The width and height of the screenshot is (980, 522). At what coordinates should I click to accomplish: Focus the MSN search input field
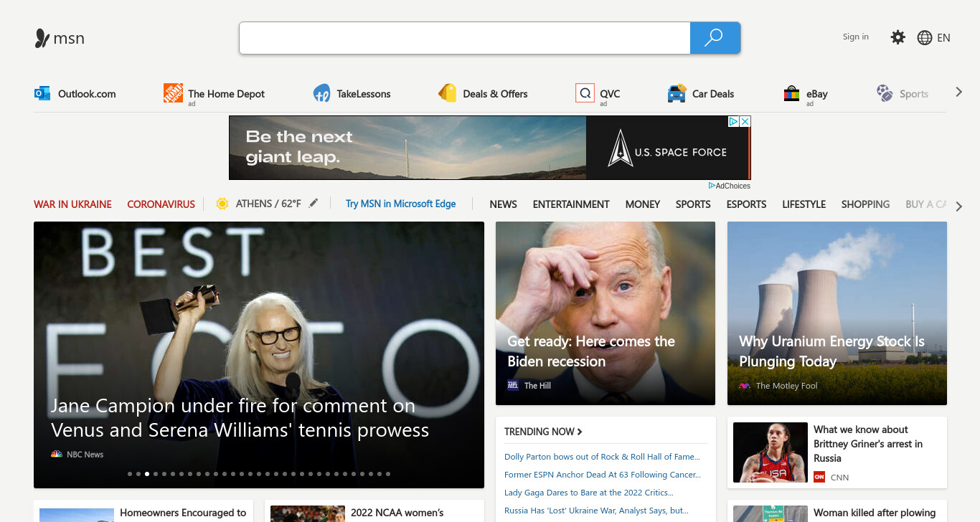tap(465, 38)
